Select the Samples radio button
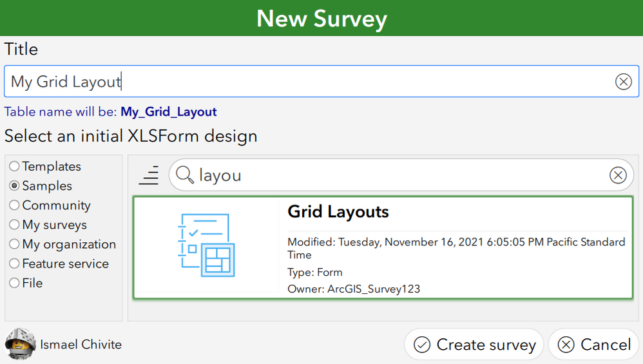The height and width of the screenshot is (364, 643). coord(14,186)
